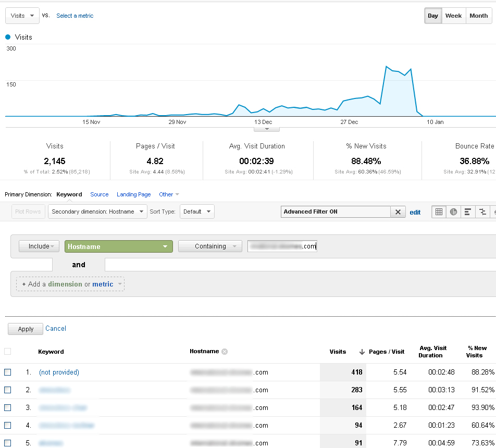Viewport: 496px width, 448px height.
Task: Switch the graph to Week view
Action: click(x=453, y=16)
